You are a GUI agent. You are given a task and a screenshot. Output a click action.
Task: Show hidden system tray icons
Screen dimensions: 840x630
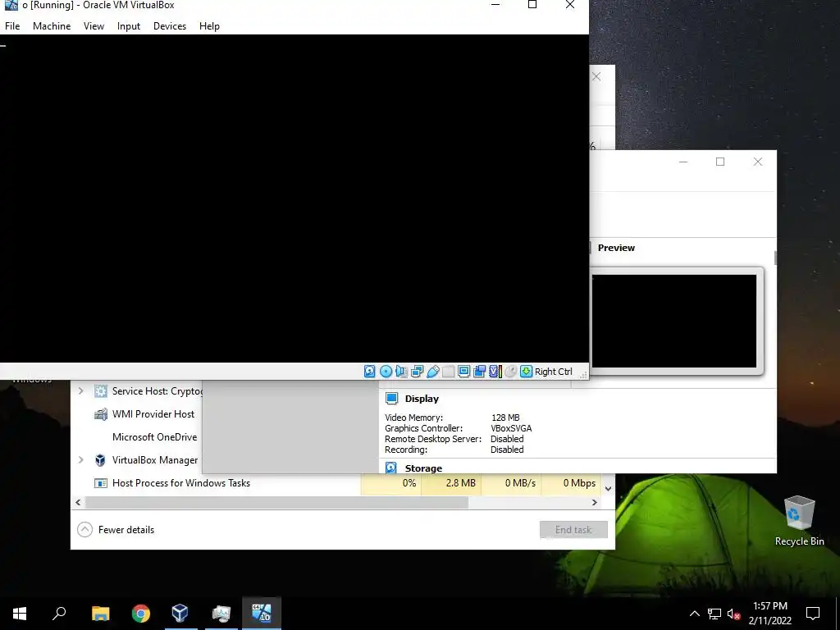pos(694,614)
